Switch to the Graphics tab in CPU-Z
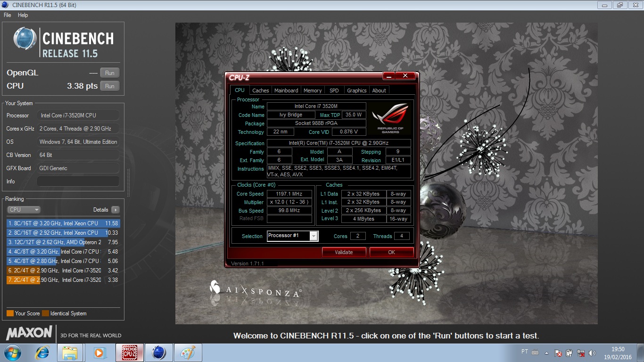The image size is (644, 362). click(x=356, y=90)
